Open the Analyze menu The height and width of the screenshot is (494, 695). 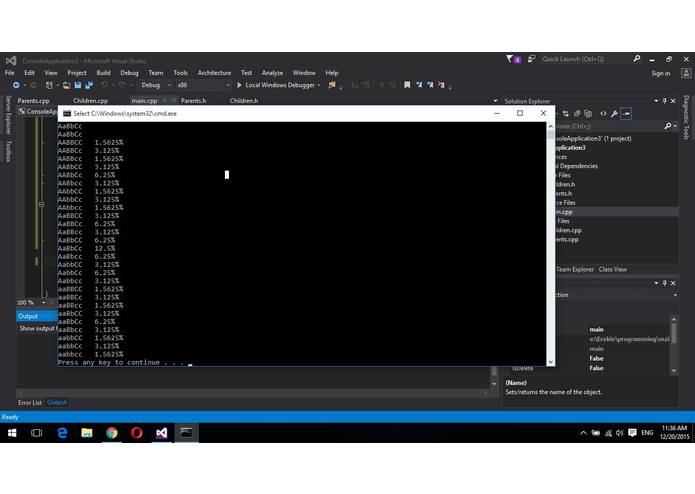[272, 73]
